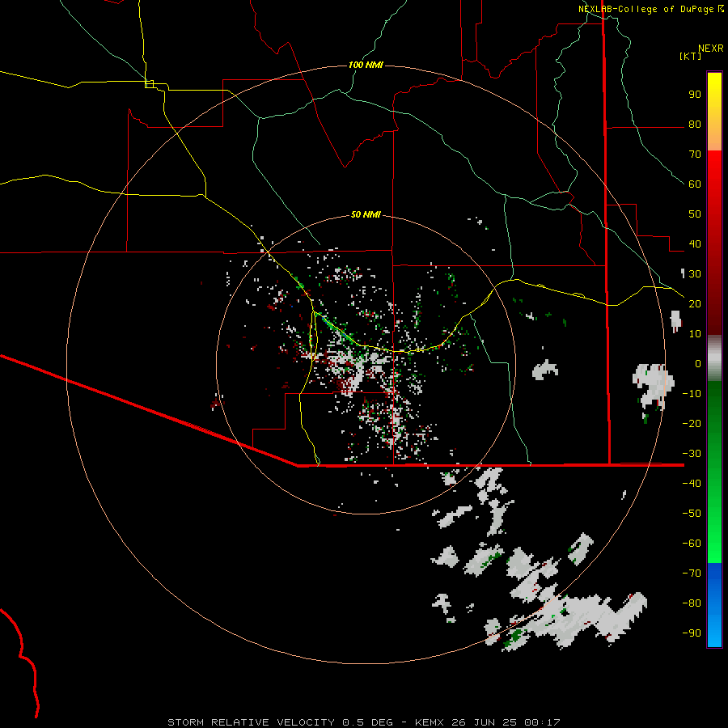The width and height of the screenshot is (728, 728).
Task: Click the 60 value on velocity scale
Action: 695,184
